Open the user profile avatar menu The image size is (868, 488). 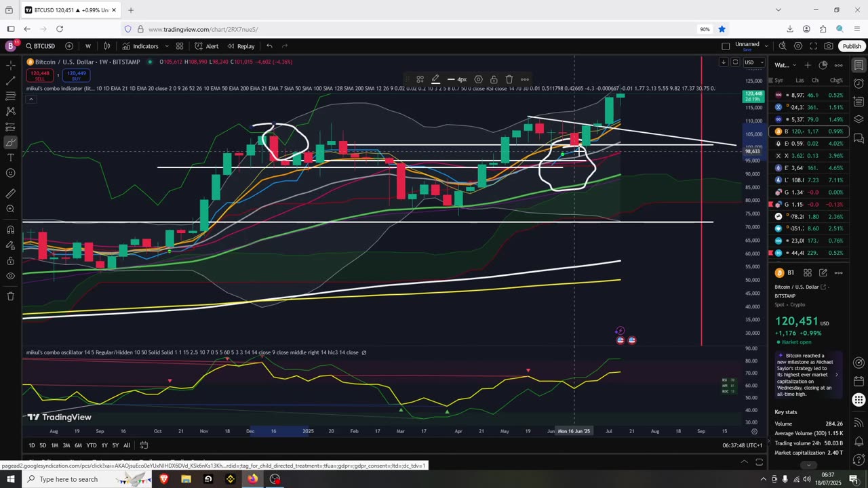pos(11,46)
